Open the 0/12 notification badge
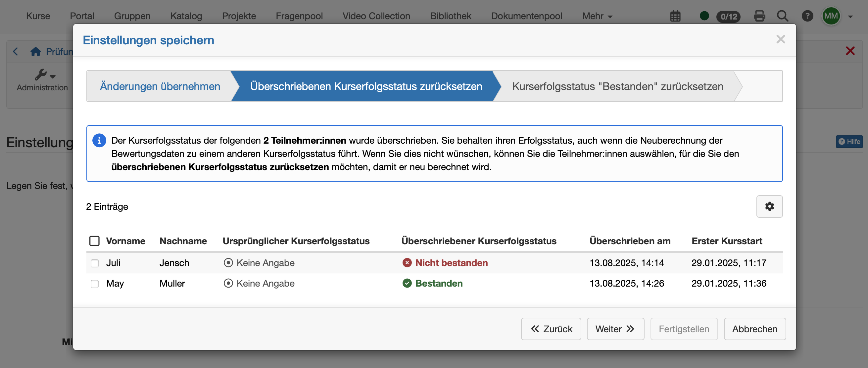 point(729,16)
